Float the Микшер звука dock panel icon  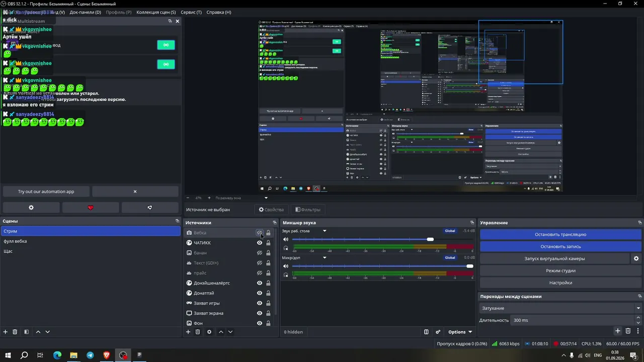point(472,222)
